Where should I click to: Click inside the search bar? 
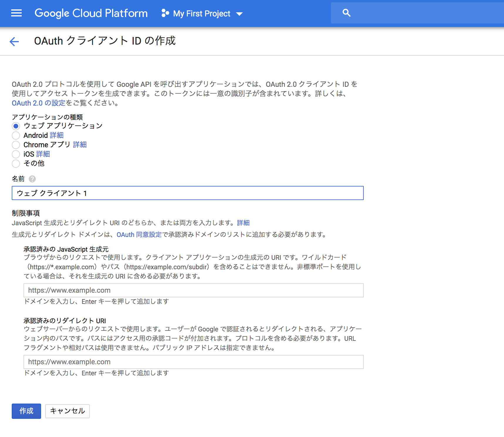(411, 13)
